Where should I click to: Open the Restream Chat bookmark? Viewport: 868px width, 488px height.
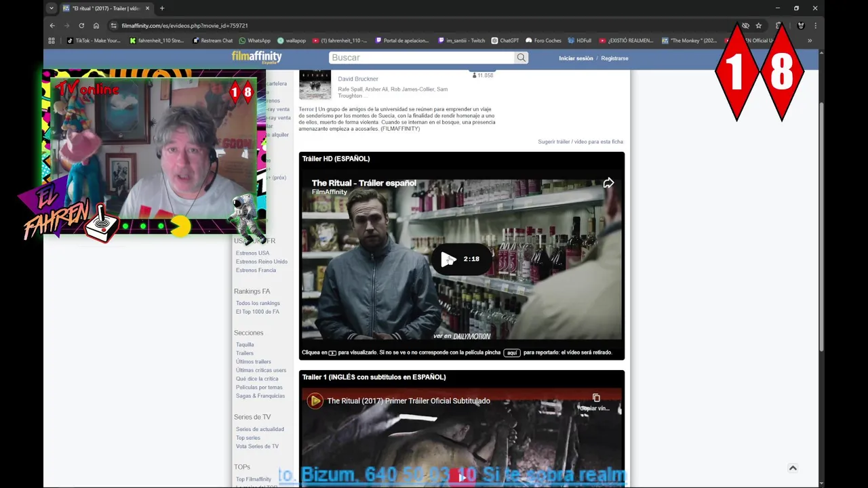[x=213, y=41]
